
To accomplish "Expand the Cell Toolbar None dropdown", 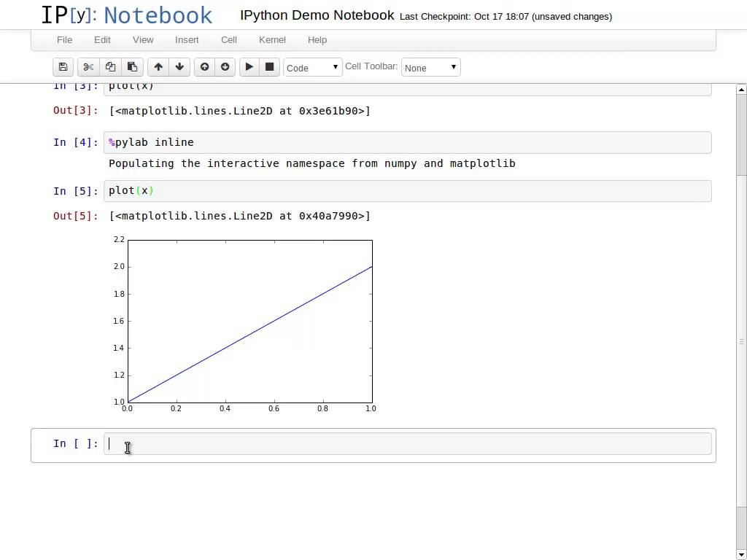I will 430,68.
